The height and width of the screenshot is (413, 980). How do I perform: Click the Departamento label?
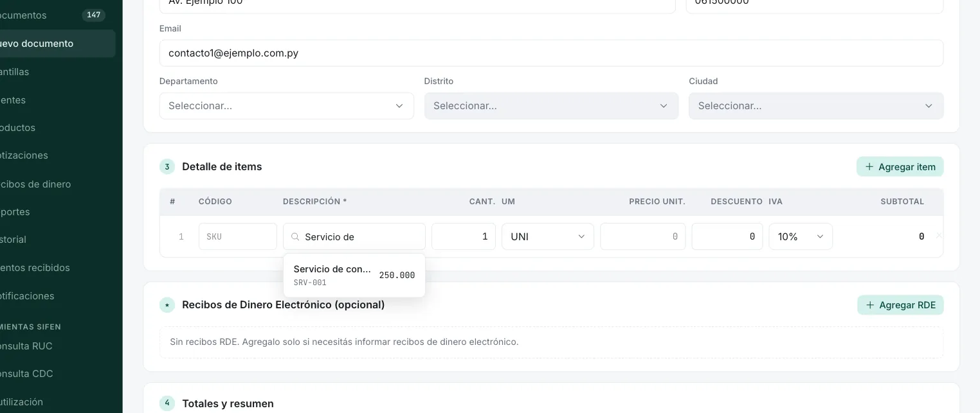[188, 81]
